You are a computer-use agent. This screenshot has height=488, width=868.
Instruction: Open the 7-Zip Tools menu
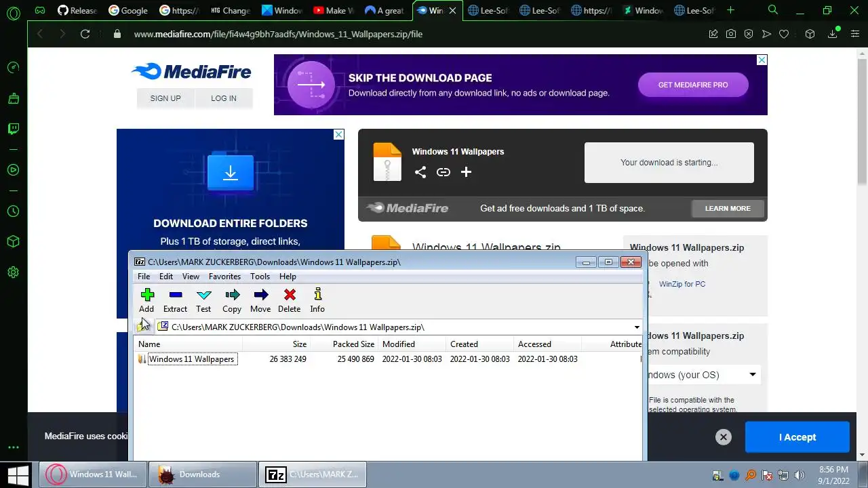click(x=260, y=277)
